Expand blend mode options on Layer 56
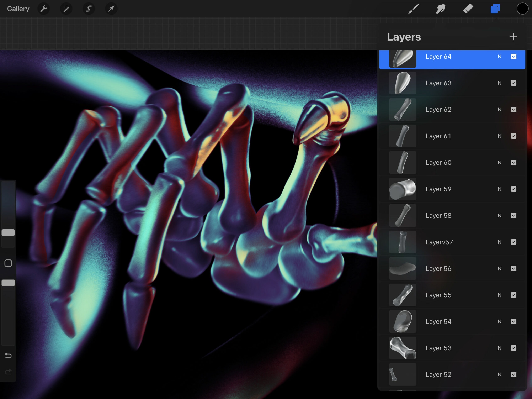 [500, 269]
